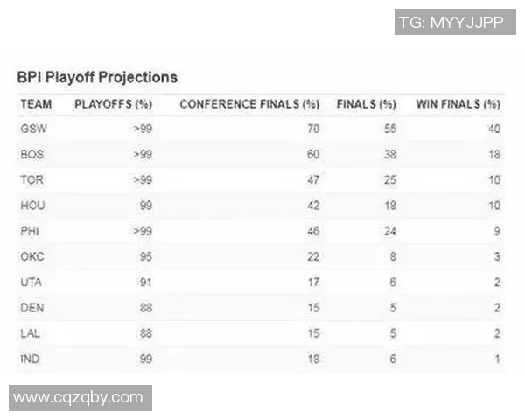
Task: Click the IND team label
Action: [x=29, y=359]
